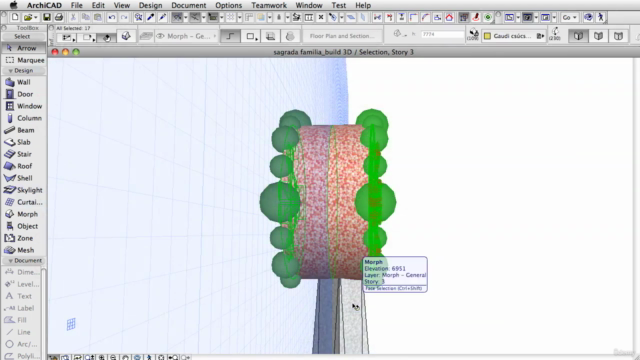The width and height of the screenshot is (640, 360).
Task: Click the Print icon in the toolbar
Action: tap(59, 17)
